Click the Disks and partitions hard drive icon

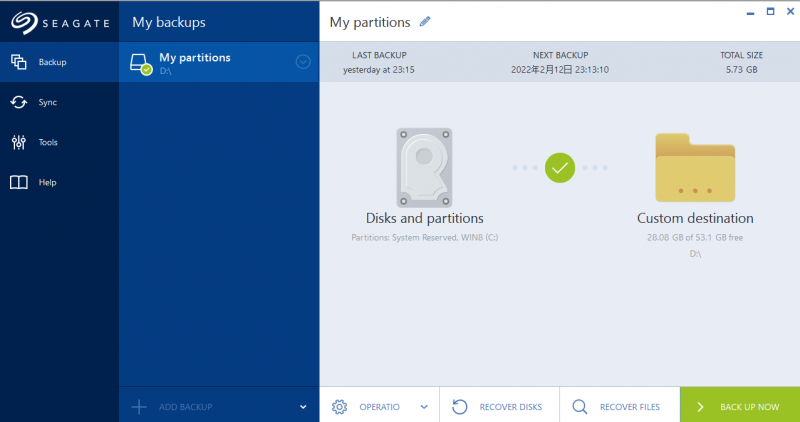tap(424, 167)
